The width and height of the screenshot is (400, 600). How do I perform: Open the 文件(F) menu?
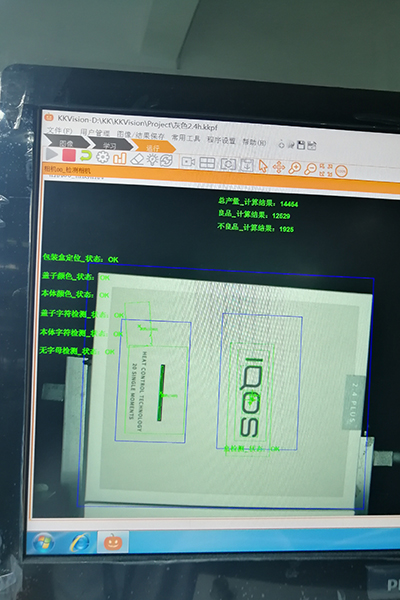pyautogui.click(x=60, y=130)
